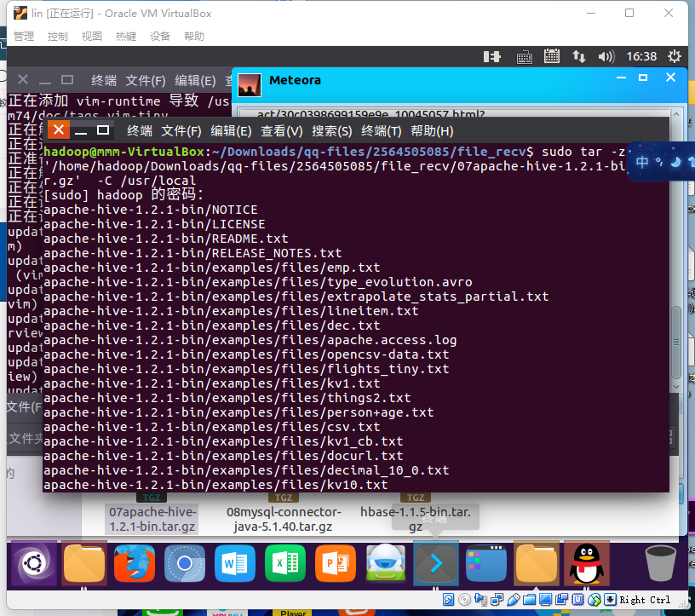Click the VirtualBox mouse integration status icon
695x616 pixels.
click(x=594, y=600)
